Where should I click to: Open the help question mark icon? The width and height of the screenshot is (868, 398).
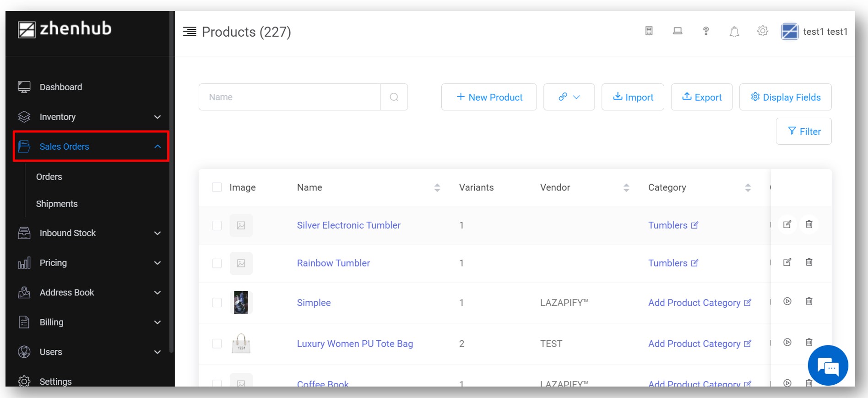[706, 31]
